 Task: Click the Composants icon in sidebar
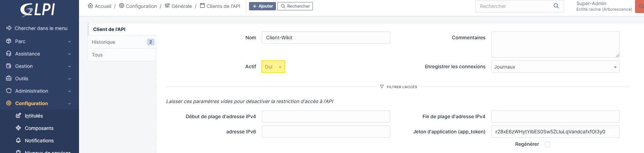tap(19, 128)
